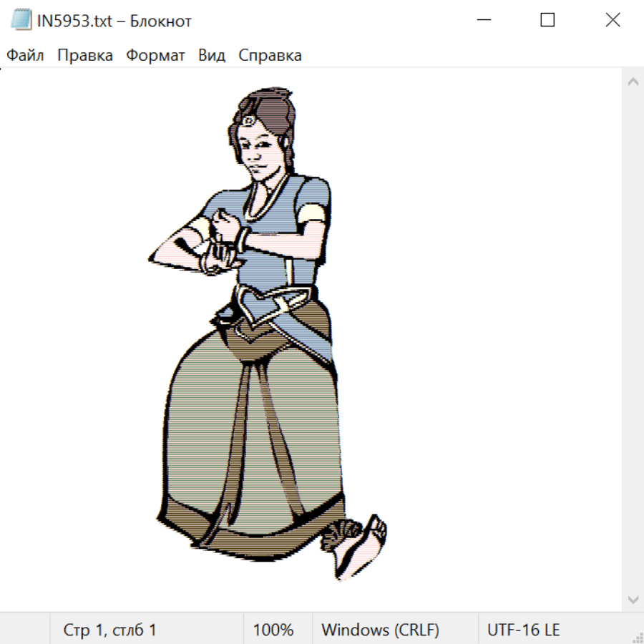Click the Стр 1, стлб 1 status field
The height and width of the screenshot is (644, 644).
pos(110,630)
